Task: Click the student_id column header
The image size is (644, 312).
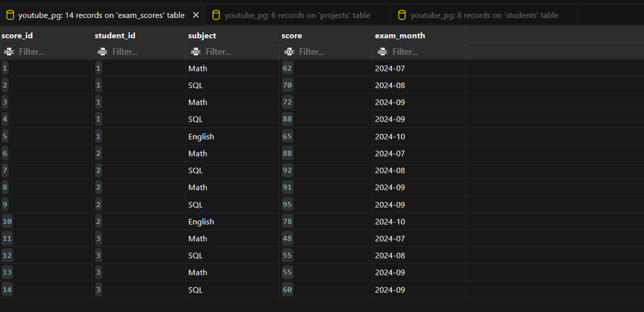Action: pos(139,35)
